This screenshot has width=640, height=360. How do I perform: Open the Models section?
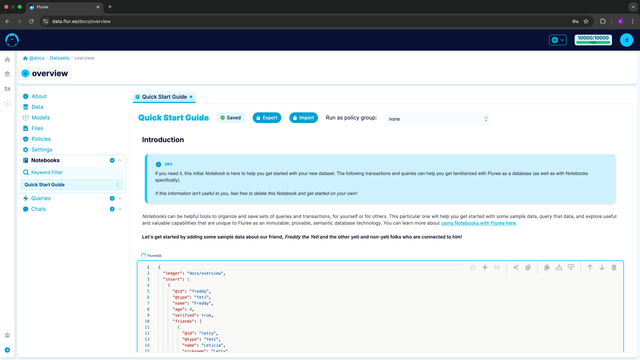(40, 118)
